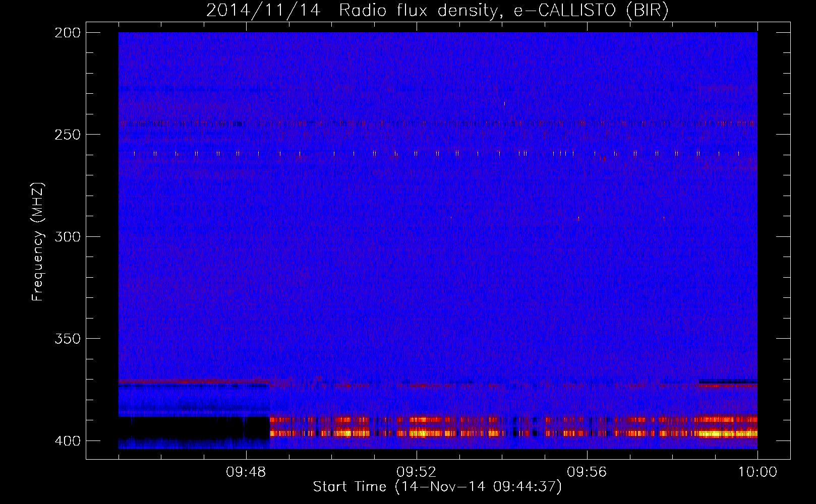
Task: Click the plot title '2014/11/14 Radio flux density'
Action: pos(437,10)
